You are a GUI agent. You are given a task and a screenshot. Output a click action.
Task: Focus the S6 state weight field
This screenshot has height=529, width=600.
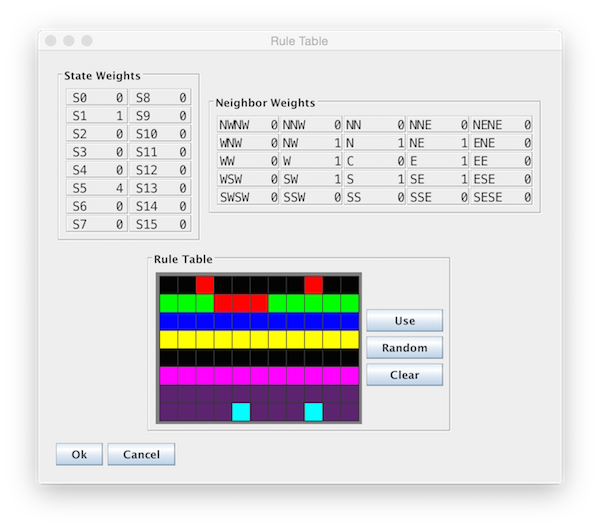[96, 206]
